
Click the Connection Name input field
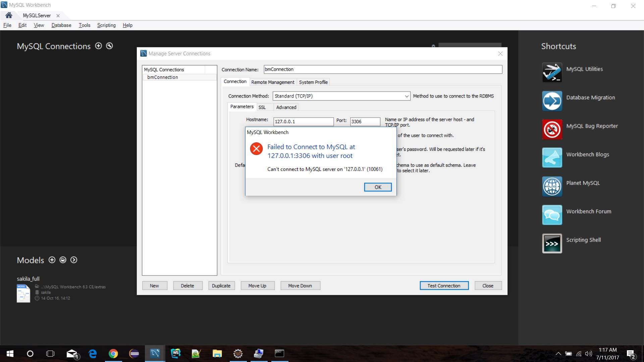click(x=383, y=69)
